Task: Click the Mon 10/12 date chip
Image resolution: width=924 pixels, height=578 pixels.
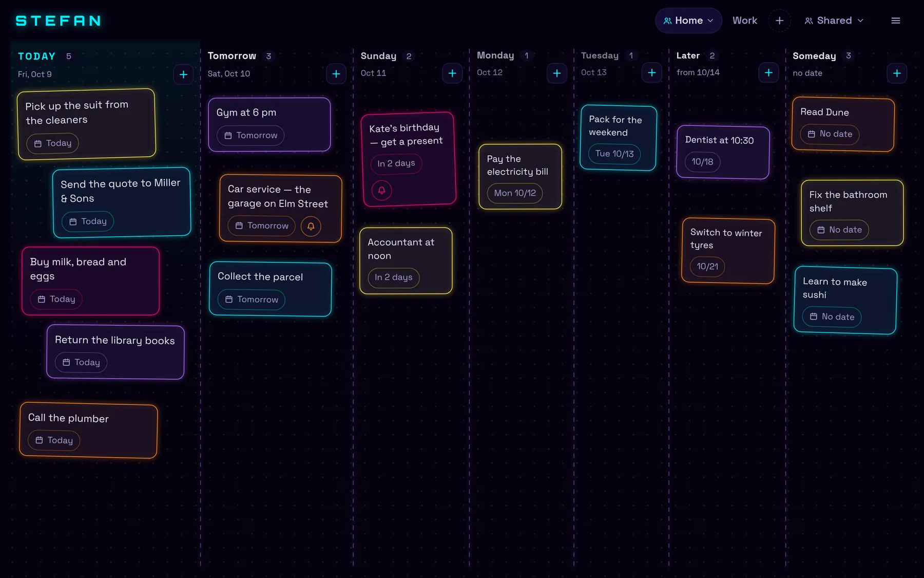Action: 515,193
